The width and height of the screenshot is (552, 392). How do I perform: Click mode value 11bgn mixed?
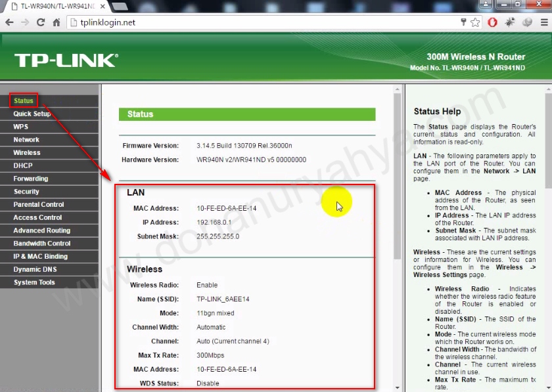pyautogui.click(x=216, y=313)
